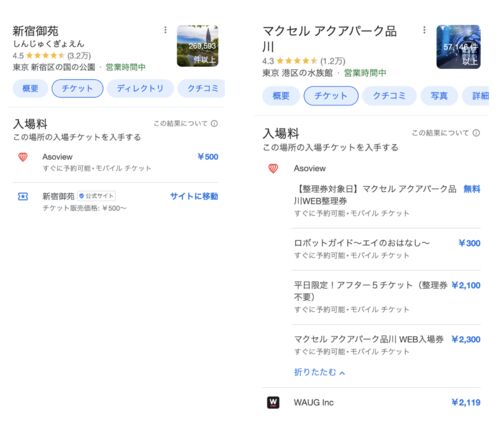The width and height of the screenshot is (500, 437).
Task: Click the Asoview name in アクアパーク品川 panel
Action: [x=310, y=168]
